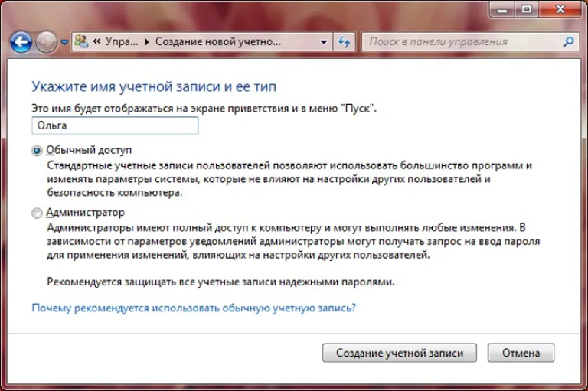588x391 pixels.
Task: Click the magnifier search icon
Action: tap(569, 41)
